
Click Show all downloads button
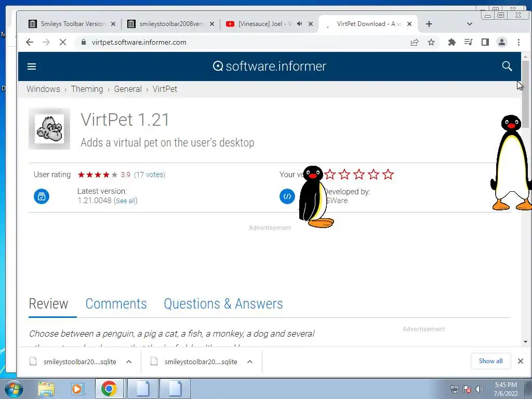point(490,361)
